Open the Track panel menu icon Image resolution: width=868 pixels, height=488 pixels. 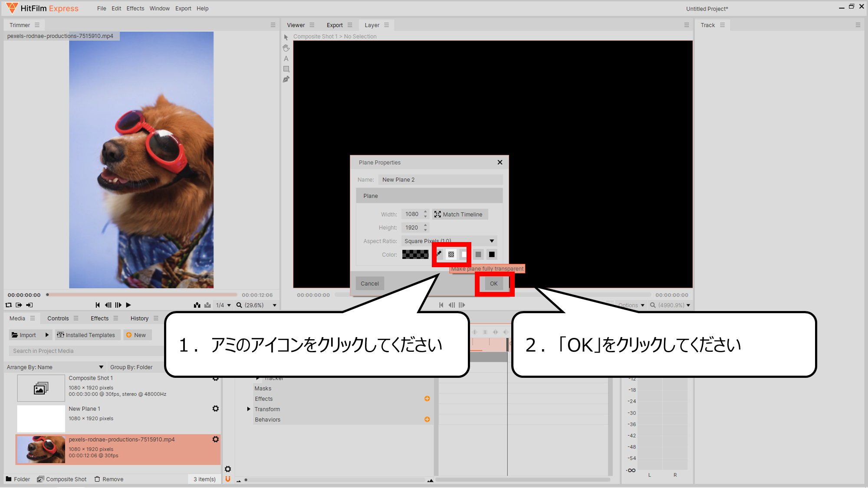point(722,25)
